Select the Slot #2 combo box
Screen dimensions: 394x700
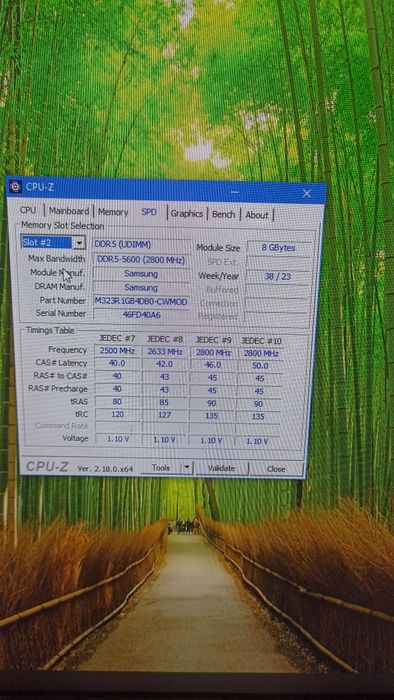tap(53, 243)
